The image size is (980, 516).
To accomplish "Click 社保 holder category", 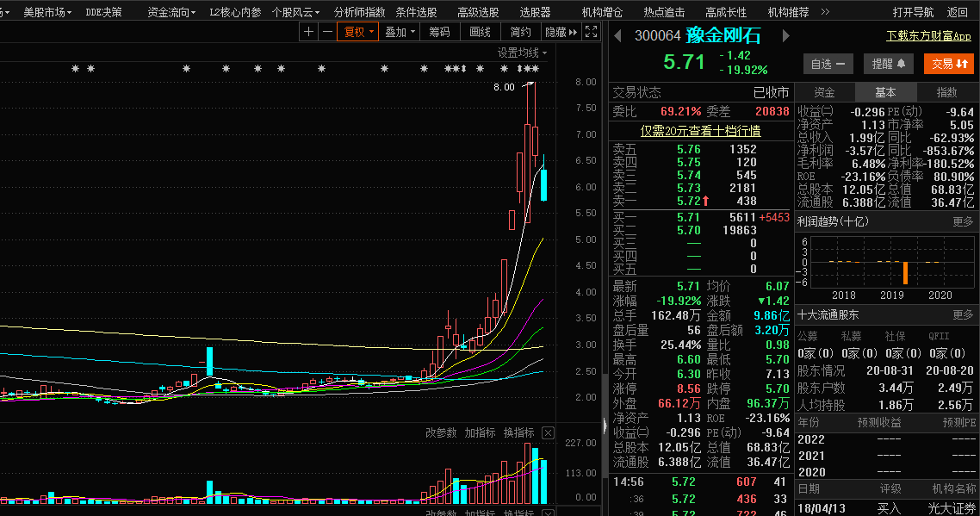I will 895,336.
